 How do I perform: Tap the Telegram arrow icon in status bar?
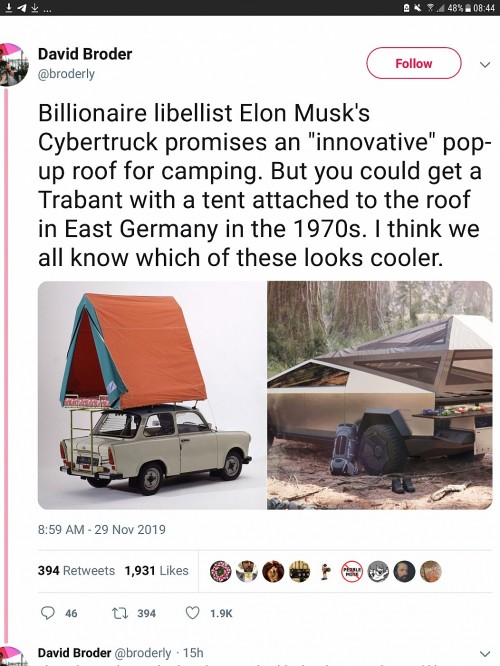click(x=21, y=7)
